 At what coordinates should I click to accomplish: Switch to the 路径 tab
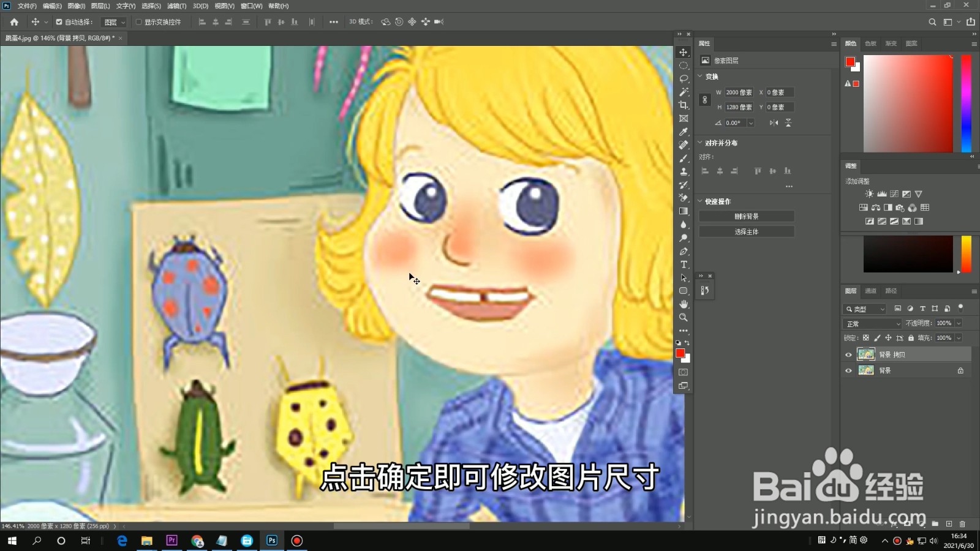pos(891,291)
